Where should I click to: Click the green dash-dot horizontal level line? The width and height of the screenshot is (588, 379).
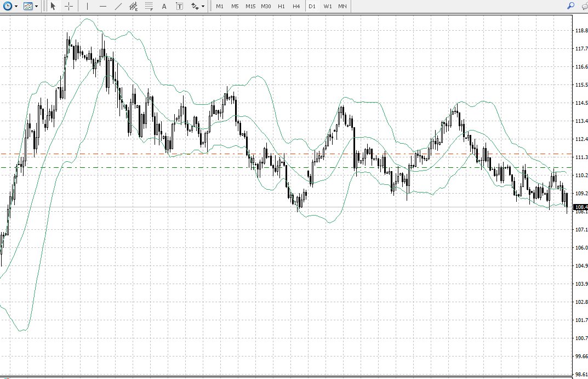coord(286,167)
